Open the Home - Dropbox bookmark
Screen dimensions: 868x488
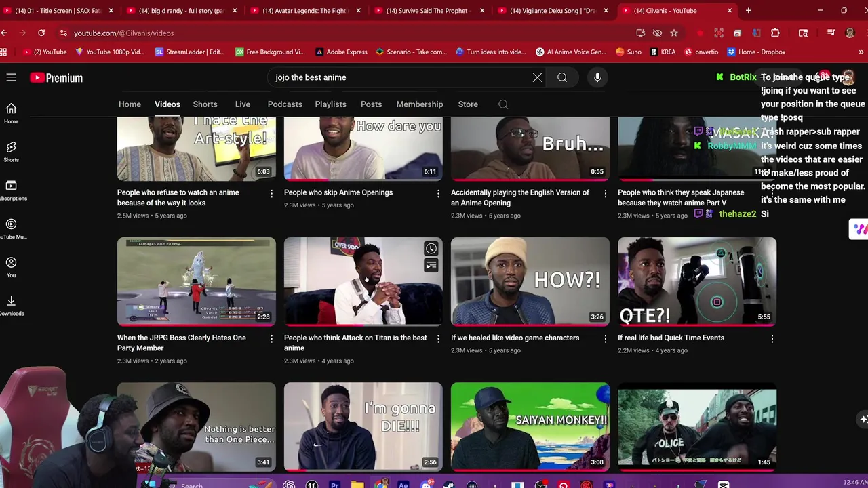(x=756, y=52)
